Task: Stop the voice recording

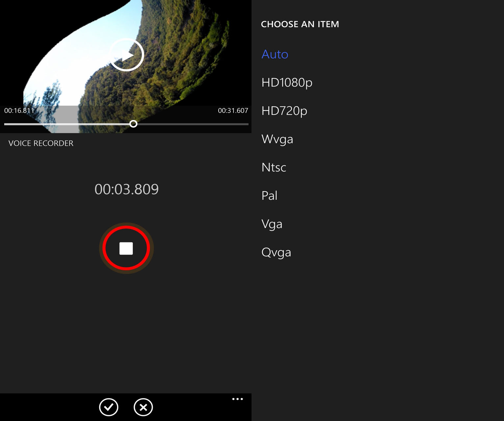Action: 126,248
